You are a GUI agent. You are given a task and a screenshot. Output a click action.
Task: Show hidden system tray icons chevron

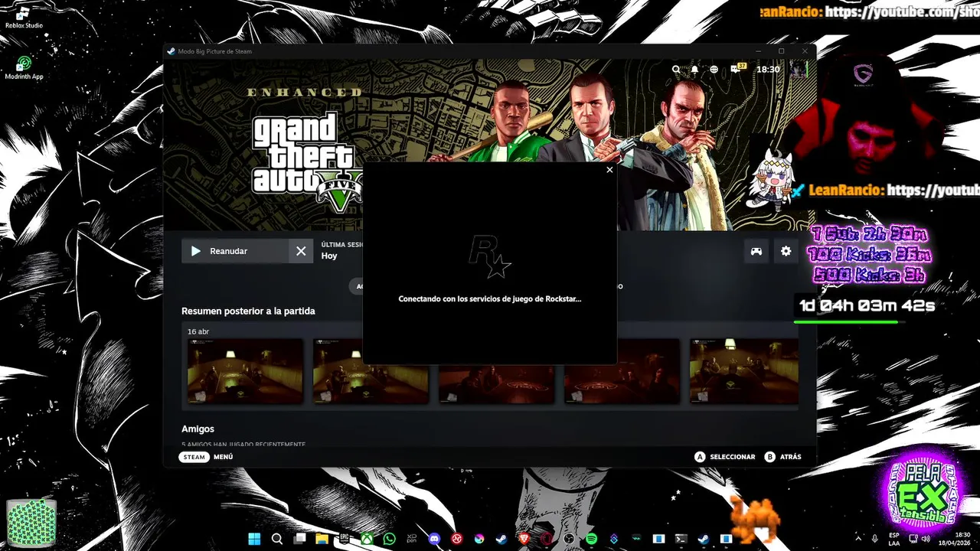858,539
